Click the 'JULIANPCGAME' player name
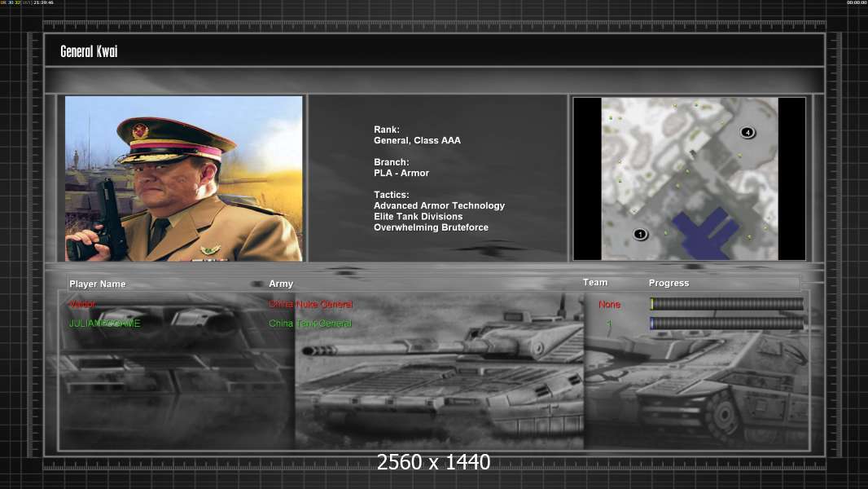868x489 pixels. tap(104, 324)
